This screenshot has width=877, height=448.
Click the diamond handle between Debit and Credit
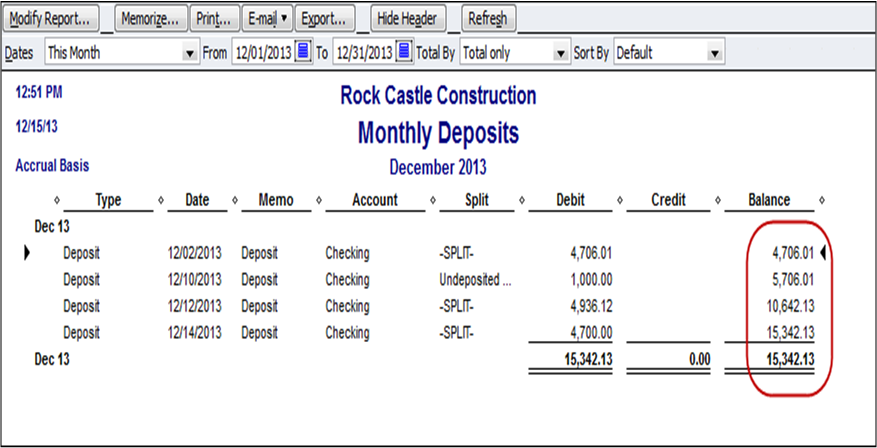click(620, 200)
